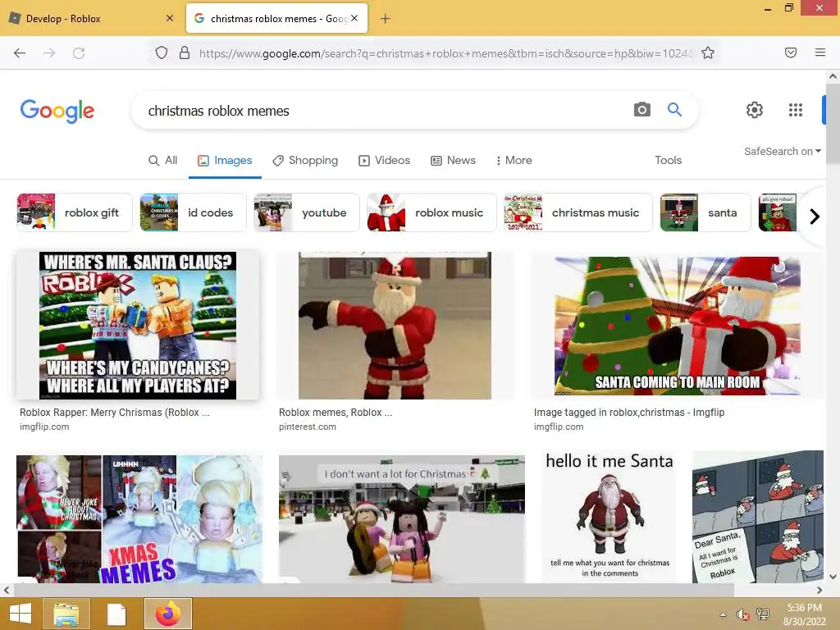
Task: Open the All results tab
Action: click(163, 160)
